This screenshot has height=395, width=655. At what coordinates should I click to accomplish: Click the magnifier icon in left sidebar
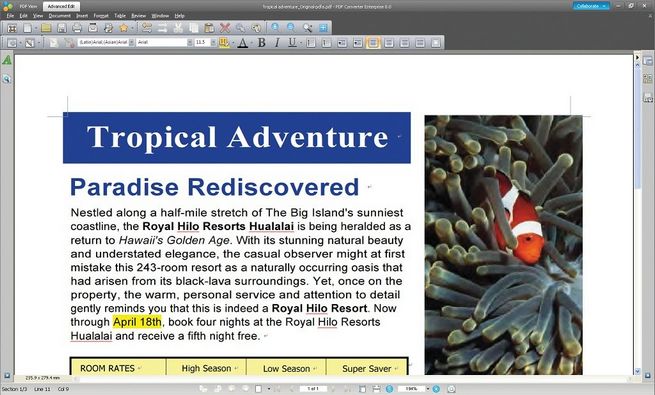[7, 79]
